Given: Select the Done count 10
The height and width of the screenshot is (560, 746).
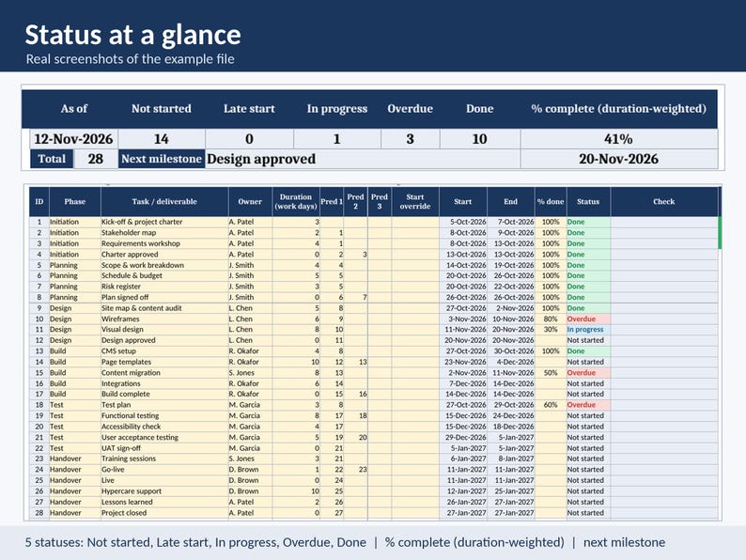Looking at the screenshot, I should pos(479,139).
